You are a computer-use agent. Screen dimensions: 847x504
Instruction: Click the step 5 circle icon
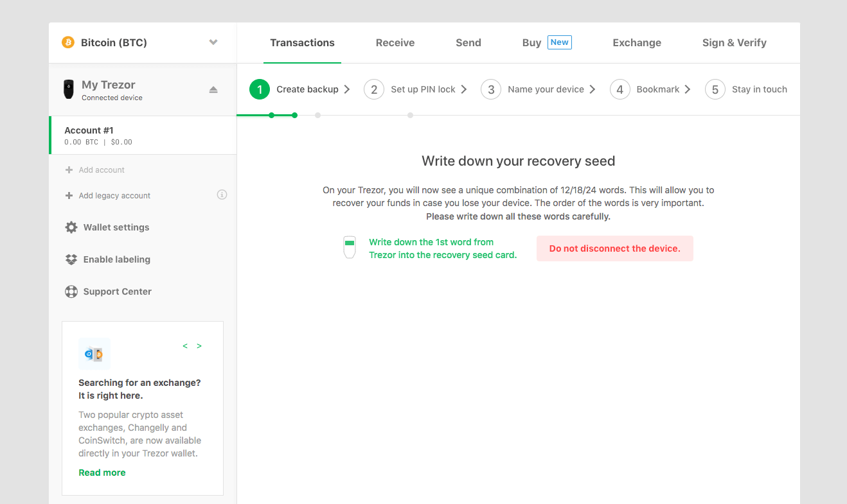point(715,89)
